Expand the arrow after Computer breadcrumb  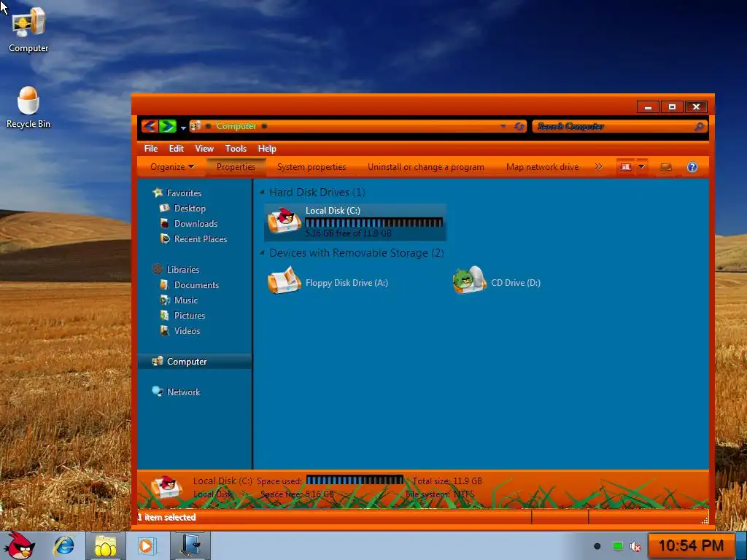pos(264,126)
